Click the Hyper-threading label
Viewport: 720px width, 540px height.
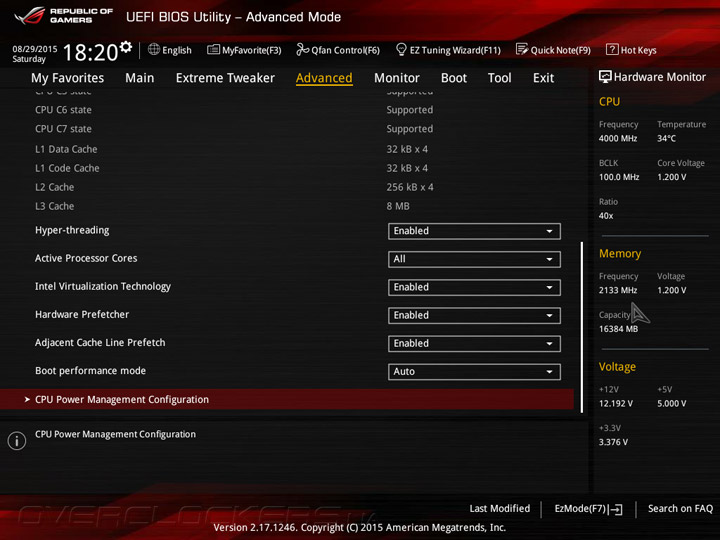(72, 230)
